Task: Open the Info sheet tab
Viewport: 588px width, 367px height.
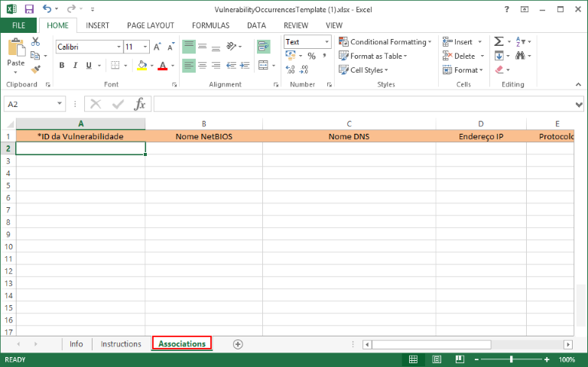Action: tap(76, 344)
